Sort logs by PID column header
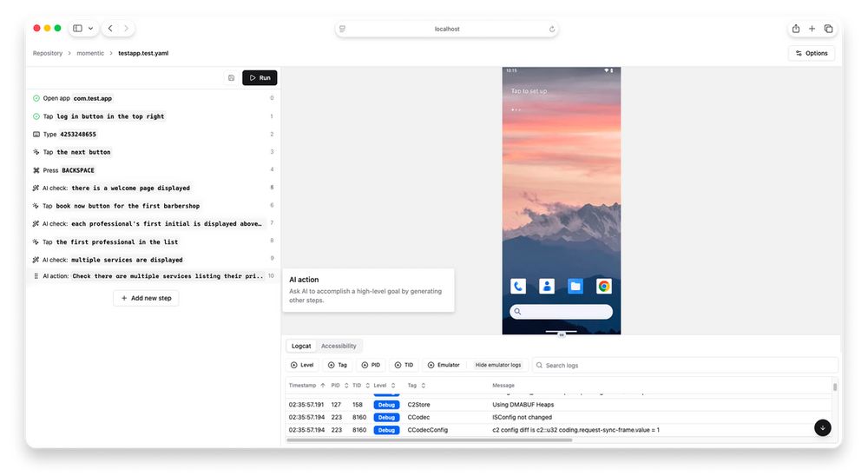Image resolution: width=868 pixels, height=476 pixels. (x=339, y=385)
